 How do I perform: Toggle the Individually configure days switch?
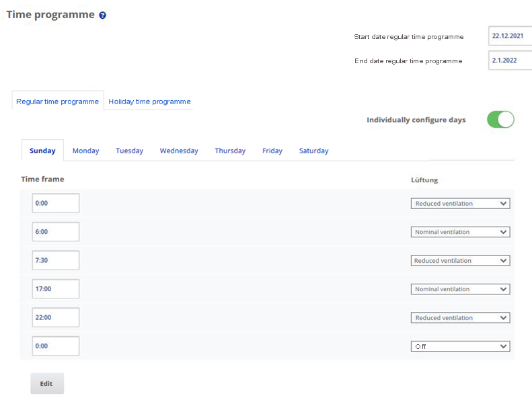[500, 120]
